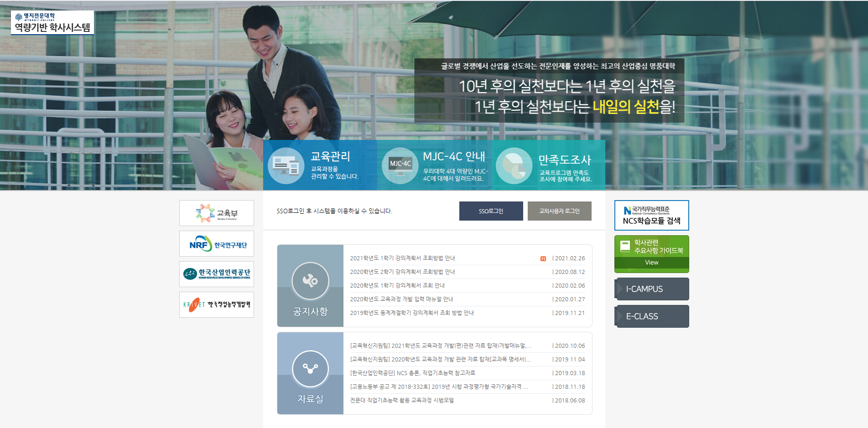Image resolution: width=868 pixels, height=428 pixels.
Task: Click the 만족도조사 pie chart icon
Action: [514, 166]
